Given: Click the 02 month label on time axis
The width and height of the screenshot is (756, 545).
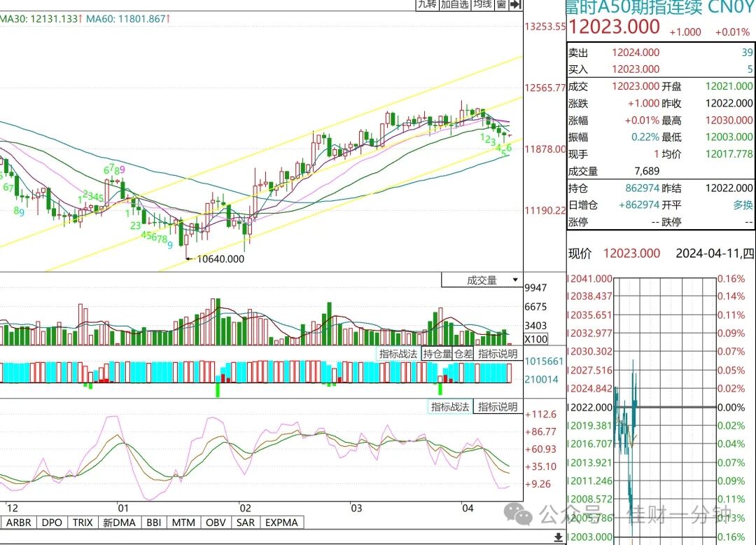Looking at the screenshot, I should point(245,508).
